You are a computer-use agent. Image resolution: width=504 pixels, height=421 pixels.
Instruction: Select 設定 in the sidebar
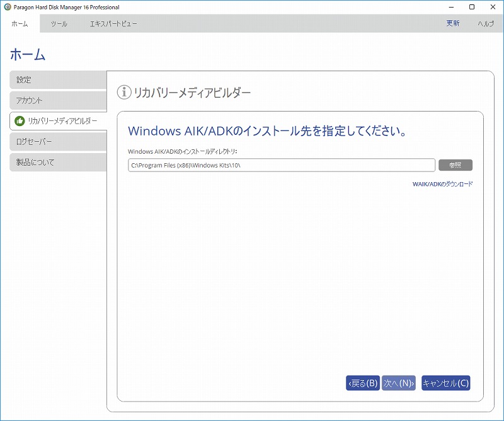[58, 80]
